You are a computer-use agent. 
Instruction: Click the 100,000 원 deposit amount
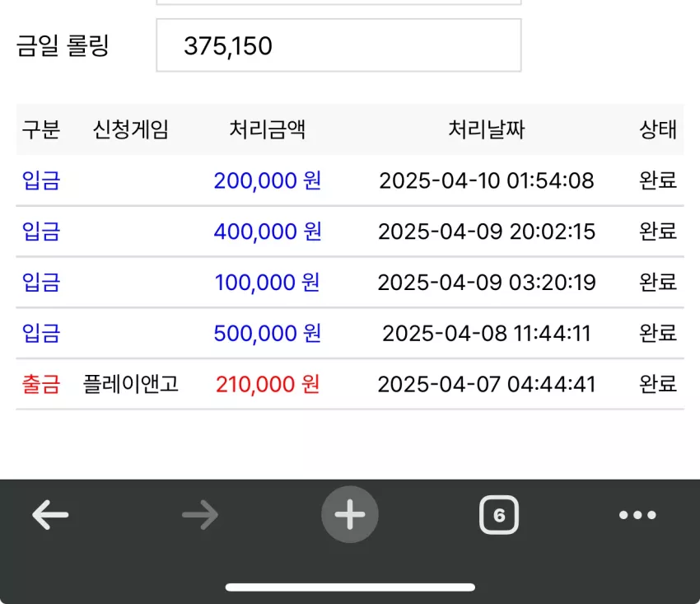267,283
